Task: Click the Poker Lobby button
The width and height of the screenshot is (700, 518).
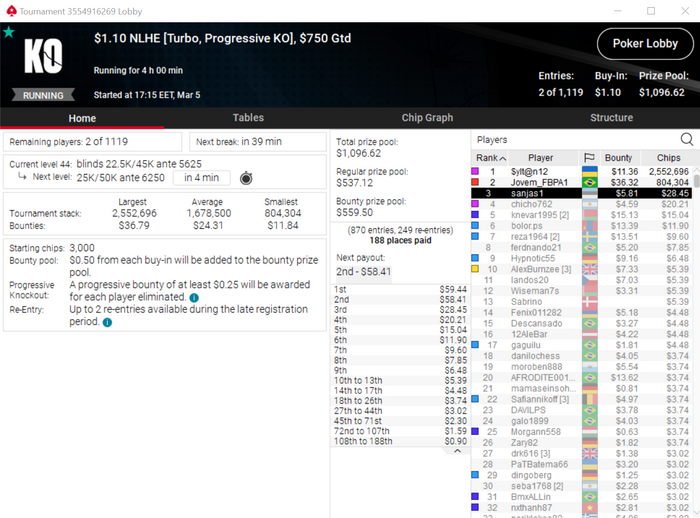Action: pyautogui.click(x=645, y=44)
